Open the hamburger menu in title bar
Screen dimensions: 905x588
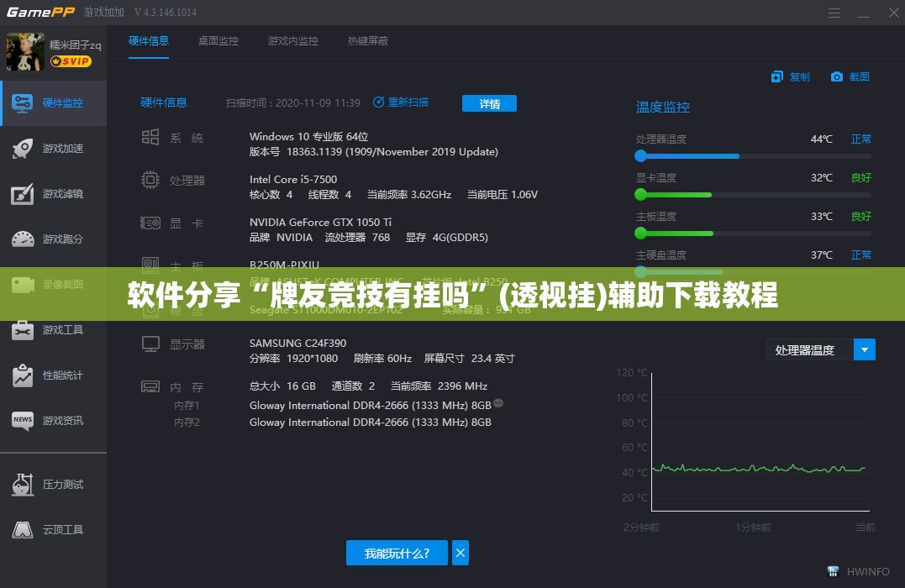(834, 13)
